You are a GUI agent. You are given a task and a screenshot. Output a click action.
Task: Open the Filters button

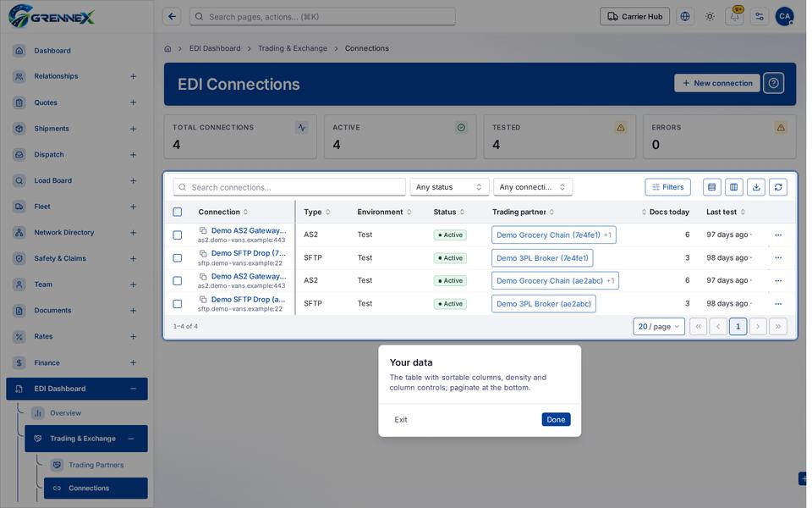point(667,187)
